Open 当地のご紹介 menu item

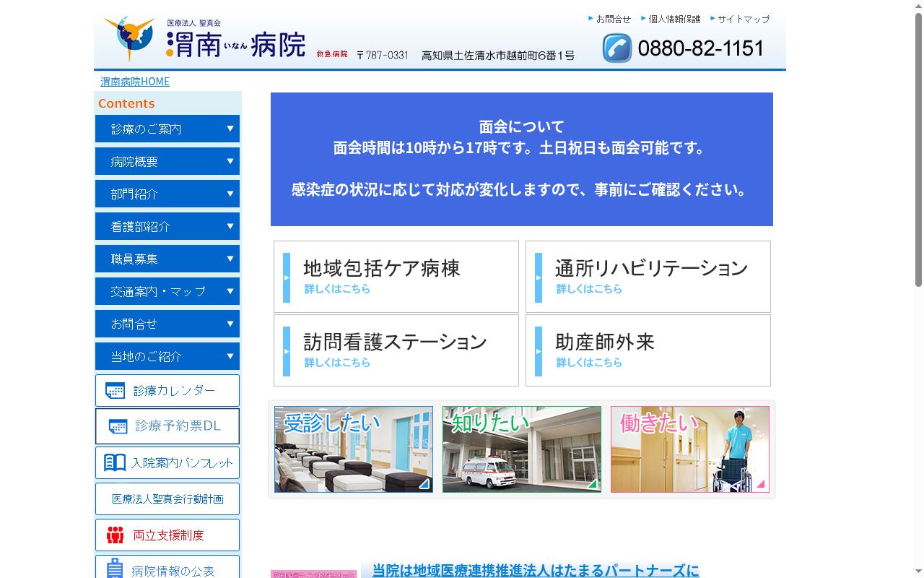pos(167,356)
